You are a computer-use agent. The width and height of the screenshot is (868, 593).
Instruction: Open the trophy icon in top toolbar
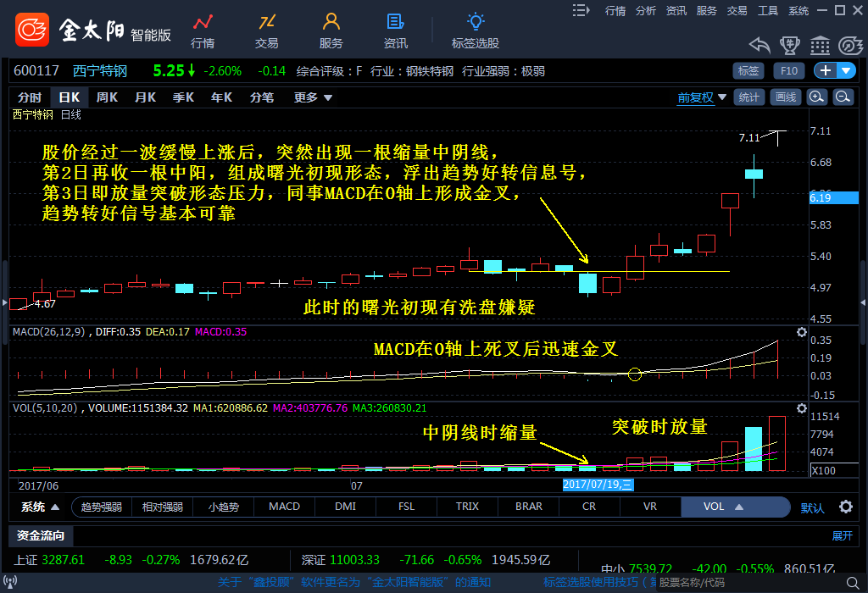point(789,45)
